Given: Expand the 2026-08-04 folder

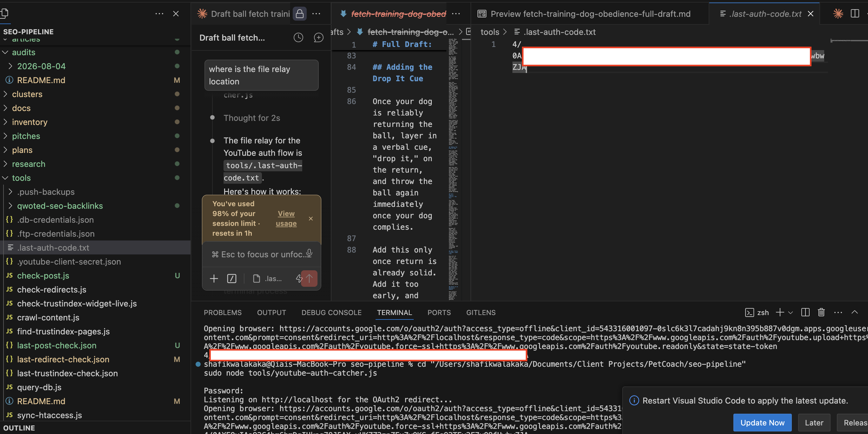Looking at the screenshot, I should [x=10, y=66].
